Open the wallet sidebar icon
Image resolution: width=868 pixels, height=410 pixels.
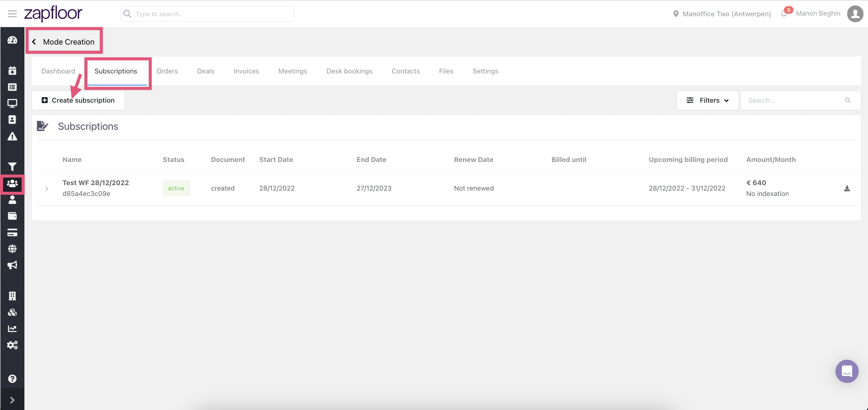12,216
